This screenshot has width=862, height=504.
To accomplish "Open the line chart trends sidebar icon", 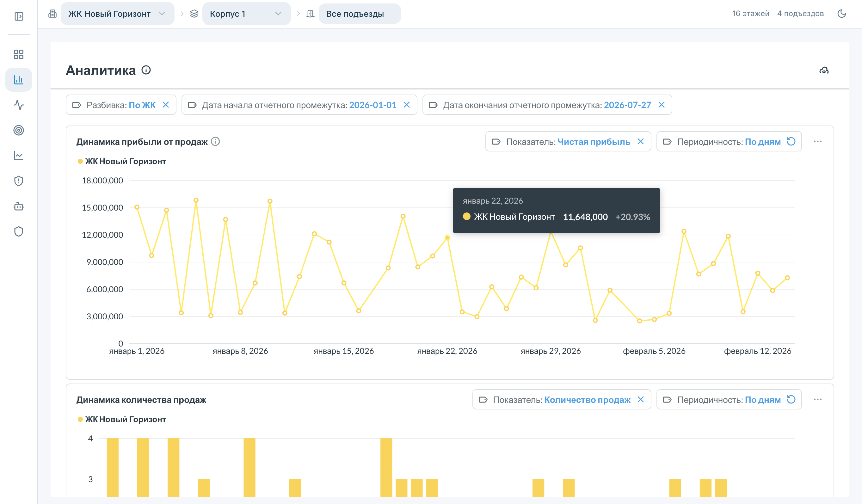I will pos(18,156).
